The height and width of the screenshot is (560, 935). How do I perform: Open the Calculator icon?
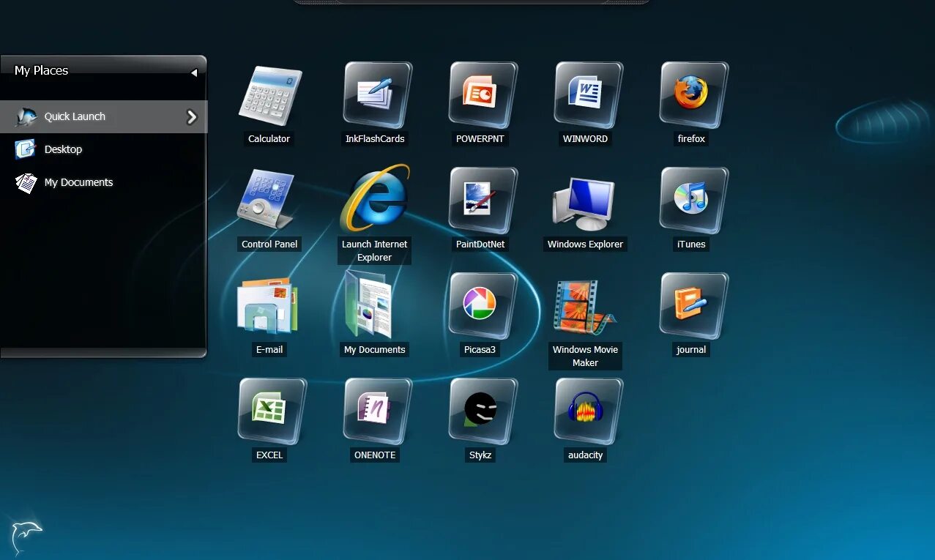[269, 95]
